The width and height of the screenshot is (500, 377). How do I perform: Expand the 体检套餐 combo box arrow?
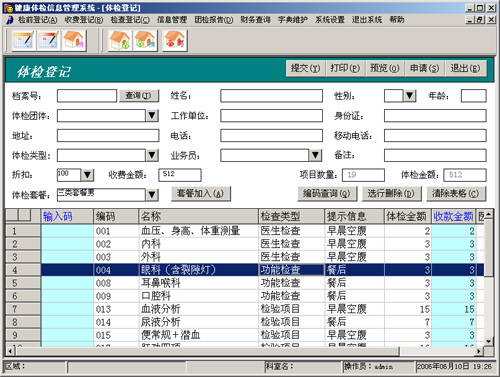coord(152,195)
